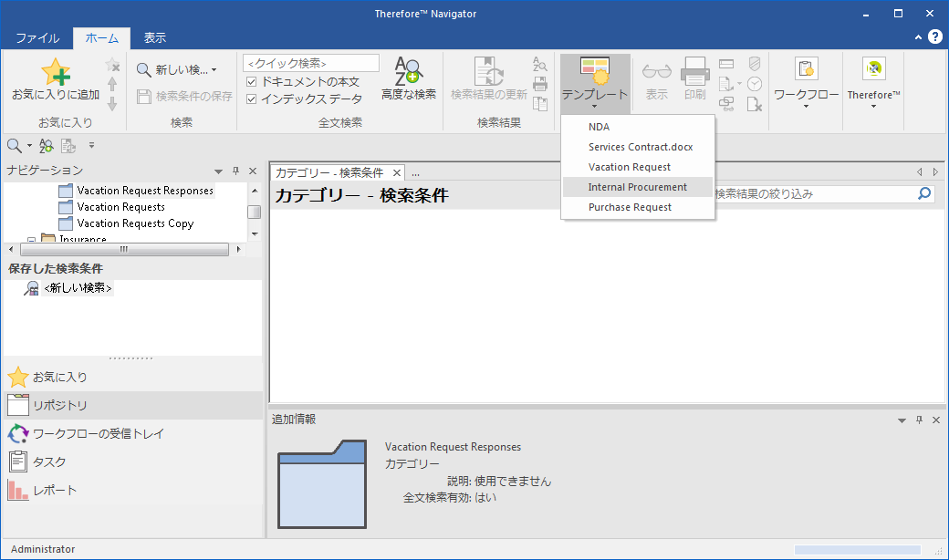
Task: Open the 新しい検索 dropdown arrow
Action: pyautogui.click(x=214, y=70)
